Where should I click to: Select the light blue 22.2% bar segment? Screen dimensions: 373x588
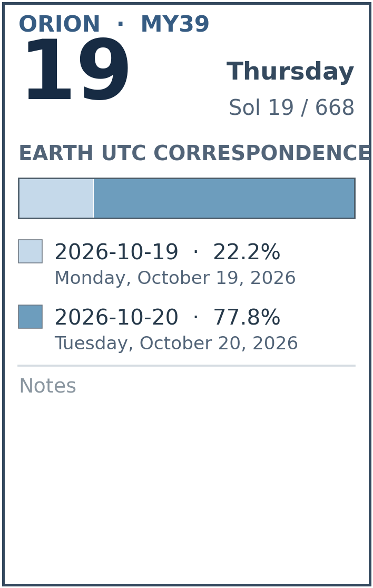pyautogui.click(x=56, y=199)
